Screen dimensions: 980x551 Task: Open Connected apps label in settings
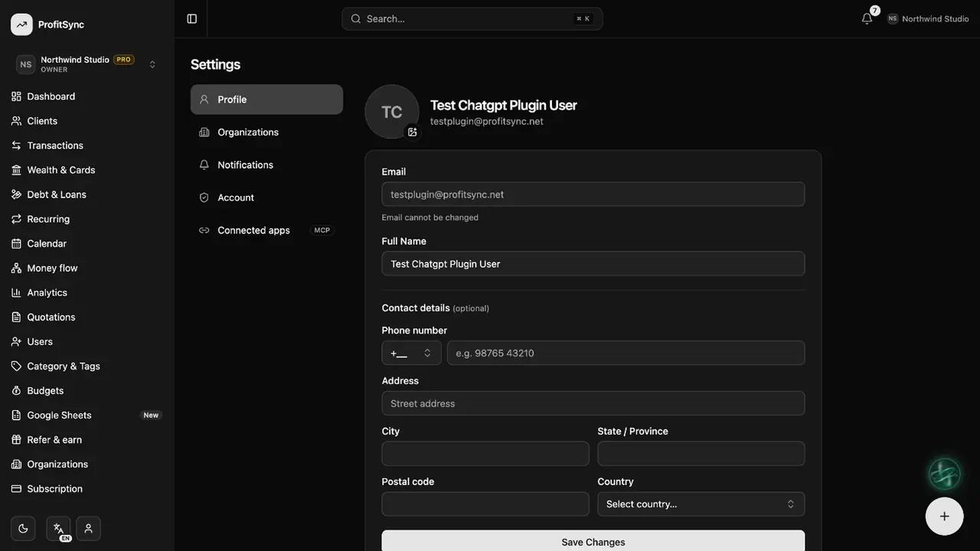(x=253, y=230)
